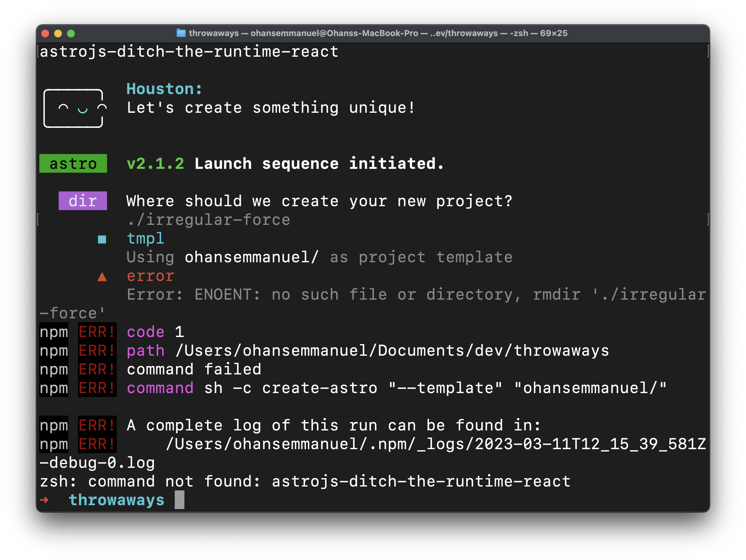Click the version text 'v2.1.2'

click(155, 164)
